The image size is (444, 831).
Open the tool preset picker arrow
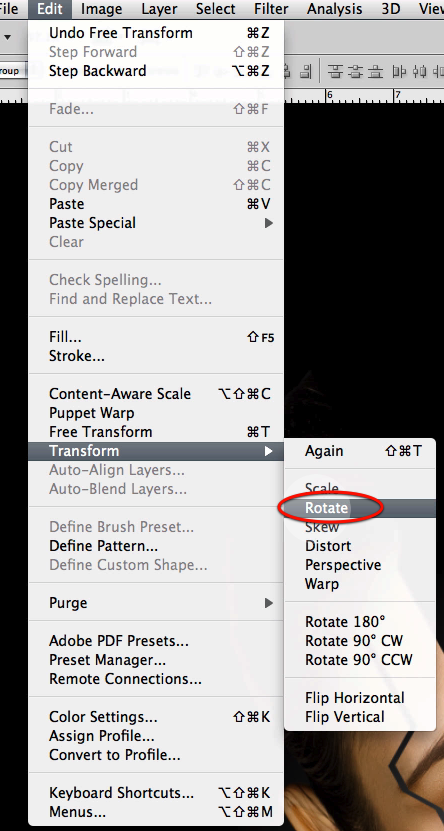(x=7, y=38)
